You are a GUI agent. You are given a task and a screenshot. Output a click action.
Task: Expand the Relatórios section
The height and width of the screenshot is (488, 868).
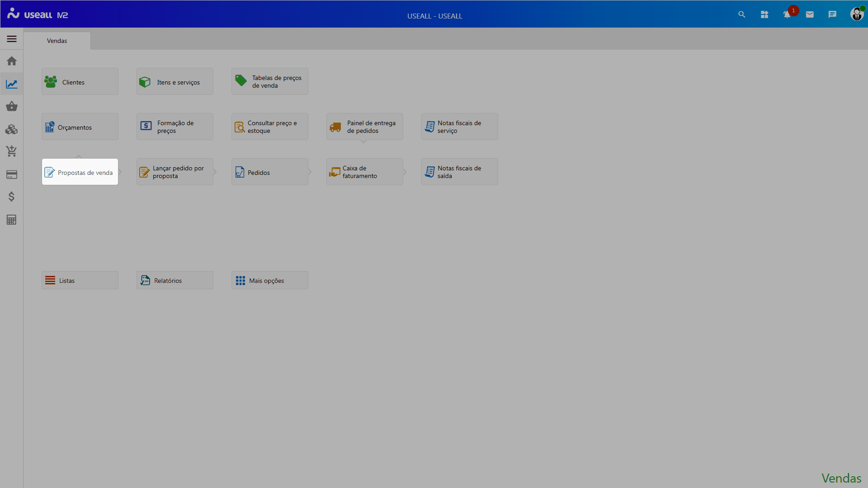tap(175, 281)
